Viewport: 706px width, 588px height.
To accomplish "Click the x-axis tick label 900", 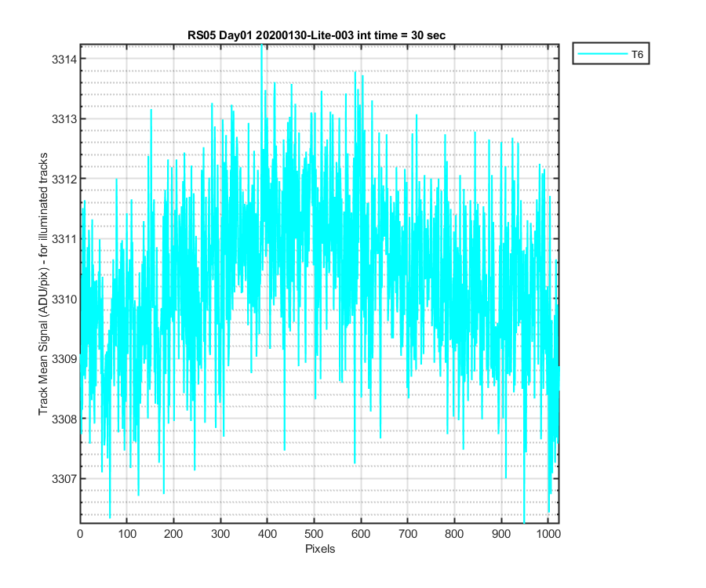I will [501, 534].
